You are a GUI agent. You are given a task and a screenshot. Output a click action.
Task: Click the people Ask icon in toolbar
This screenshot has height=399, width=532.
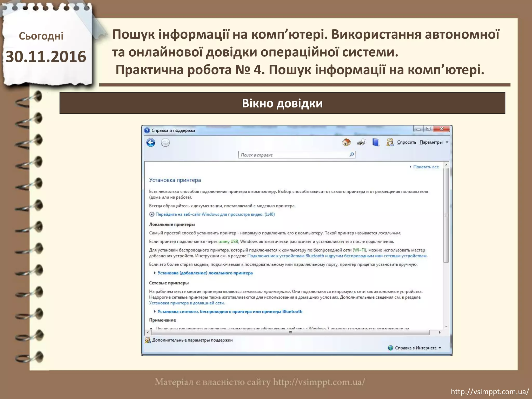pos(390,142)
